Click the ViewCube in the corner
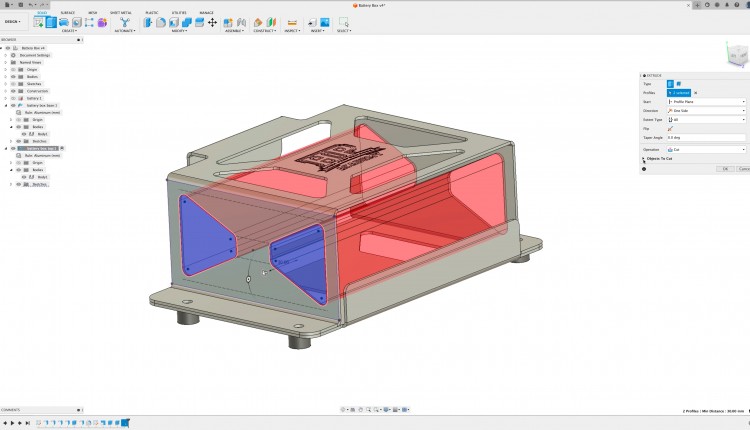This screenshot has height=430, width=750. (737, 54)
